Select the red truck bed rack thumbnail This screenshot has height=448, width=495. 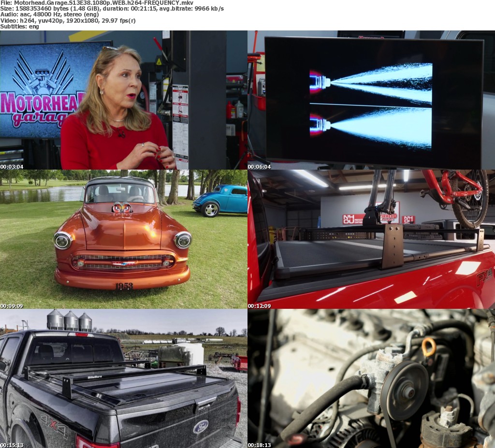click(x=371, y=239)
